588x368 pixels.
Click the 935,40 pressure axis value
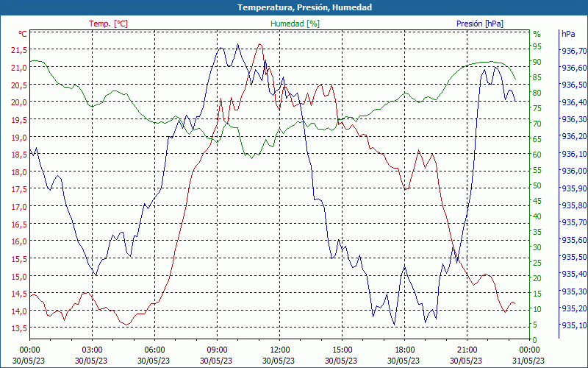(573, 274)
